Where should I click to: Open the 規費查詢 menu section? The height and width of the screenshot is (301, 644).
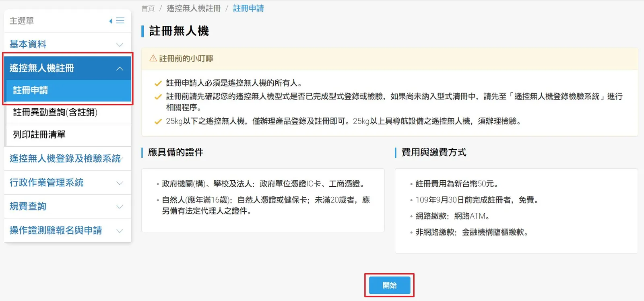click(68, 206)
